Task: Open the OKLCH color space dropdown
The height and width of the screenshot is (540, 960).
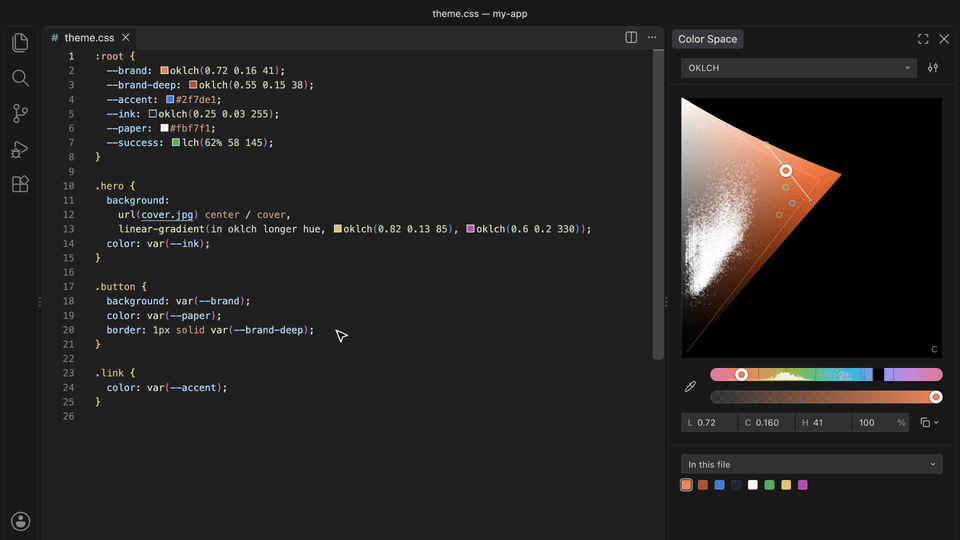Action: click(798, 68)
